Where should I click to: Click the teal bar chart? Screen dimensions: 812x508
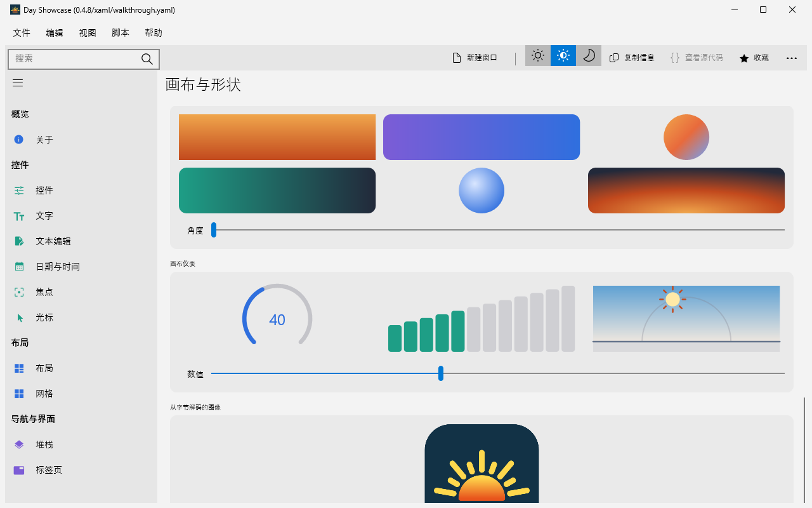(481, 319)
